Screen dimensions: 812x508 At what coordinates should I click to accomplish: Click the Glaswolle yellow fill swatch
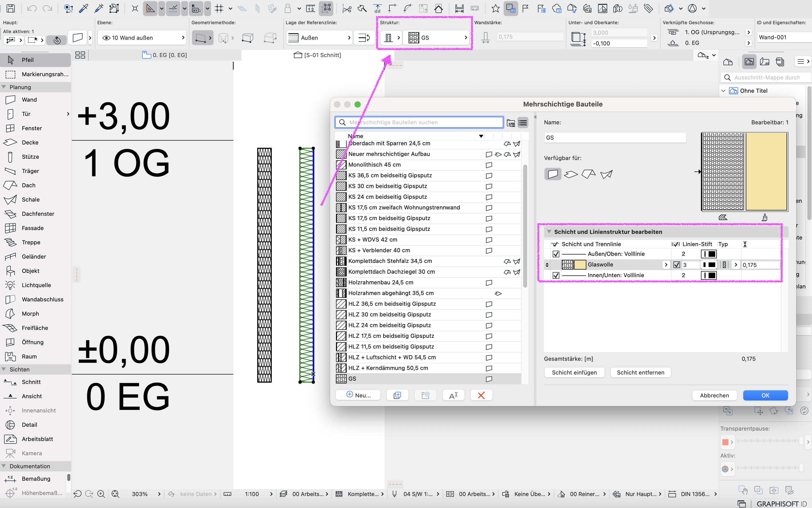(x=580, y=265)
